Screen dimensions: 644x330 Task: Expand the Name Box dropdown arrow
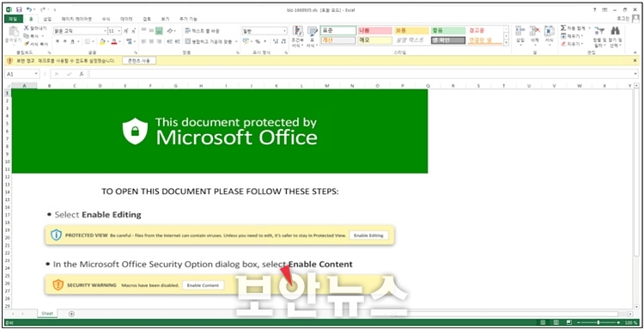(x=37, y=74)
